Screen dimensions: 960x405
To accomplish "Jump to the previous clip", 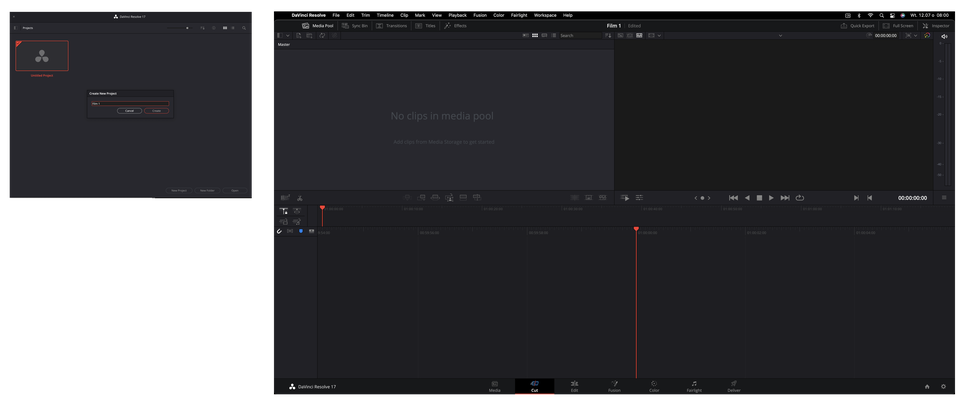I will tap(733, 198).
